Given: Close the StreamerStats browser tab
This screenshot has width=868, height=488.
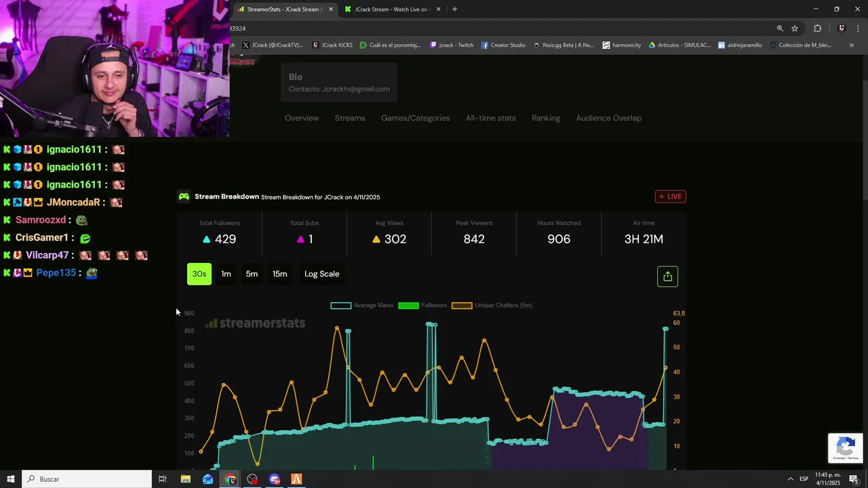Looking at the screenshot, I should [x=331, y=9].
